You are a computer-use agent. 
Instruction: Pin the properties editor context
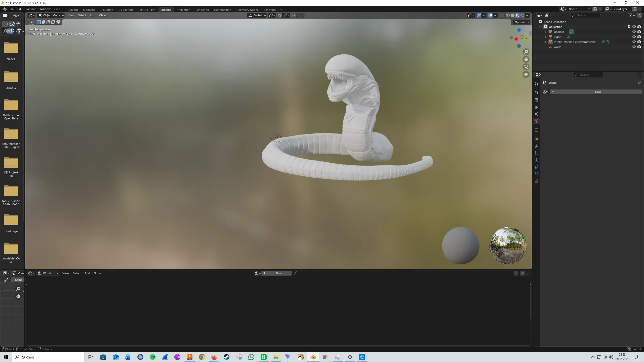pos(639,83)
